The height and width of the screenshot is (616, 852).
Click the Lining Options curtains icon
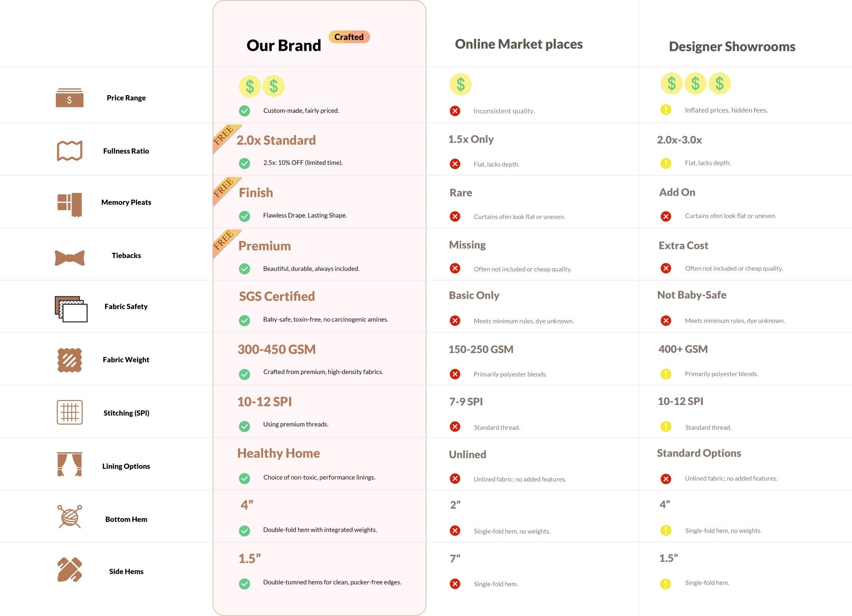click(x=70, y=464)
